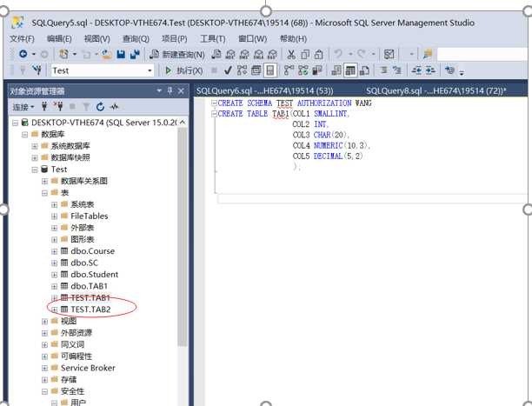
Task: Click the Refresh icon in Object Explorer
Action: (100, 107)
